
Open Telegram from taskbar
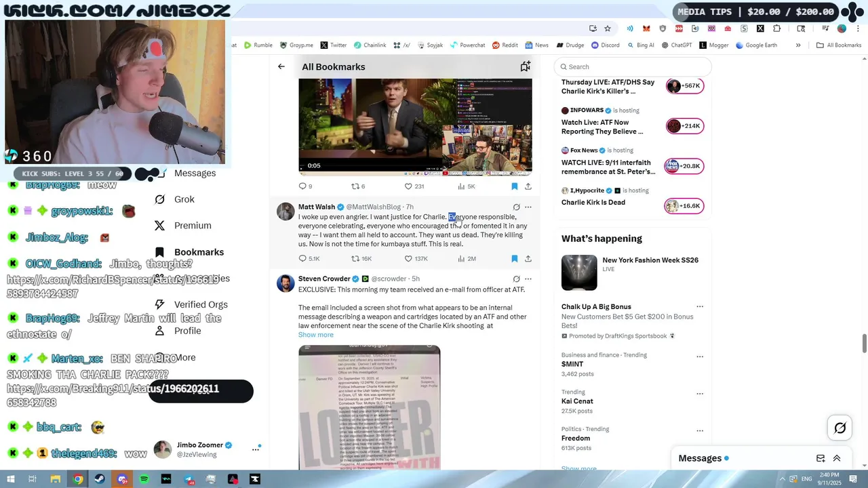(189, 479)
